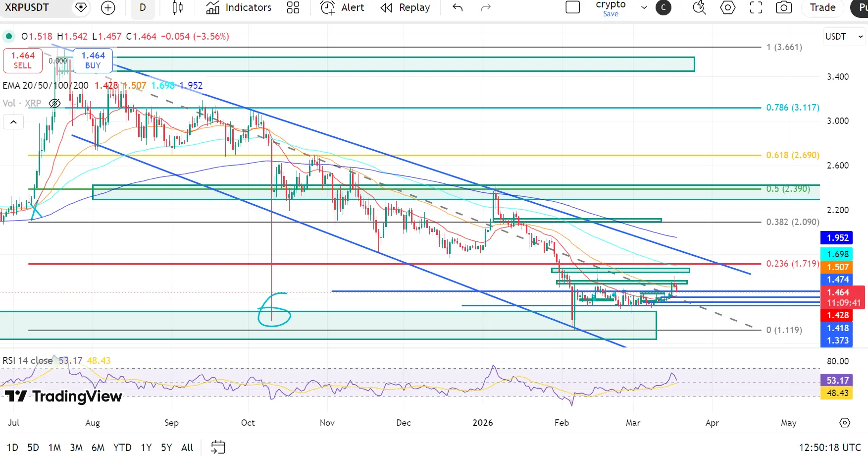Select the 0.5 (2.390) Fib label
Screen dimensions: 868x458
point(788,189)
